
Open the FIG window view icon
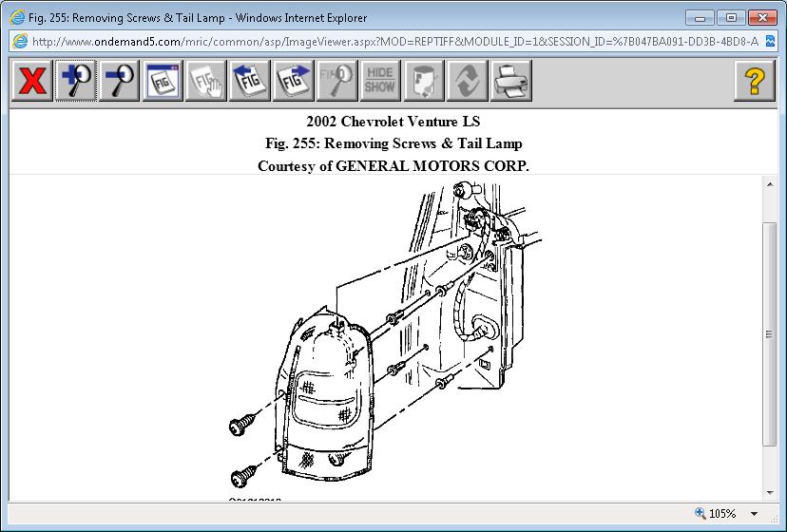pos(163,81)
